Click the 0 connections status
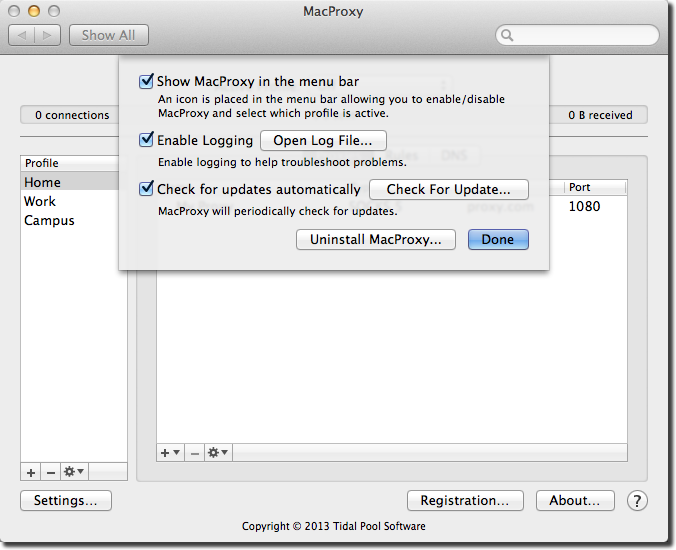 [x=72, y=115]
